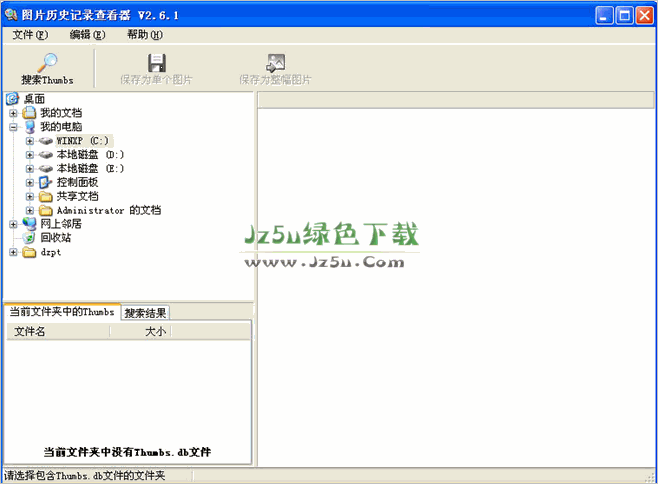Click the 回收站 recycle bin icon
Image resolution: width=658 pixels, height=484 pixels.
(29, 238)
